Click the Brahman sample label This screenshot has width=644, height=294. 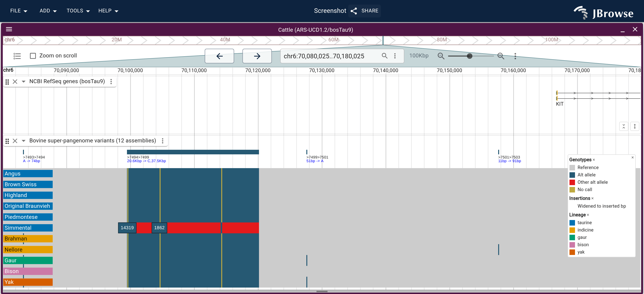coord(28,239)
